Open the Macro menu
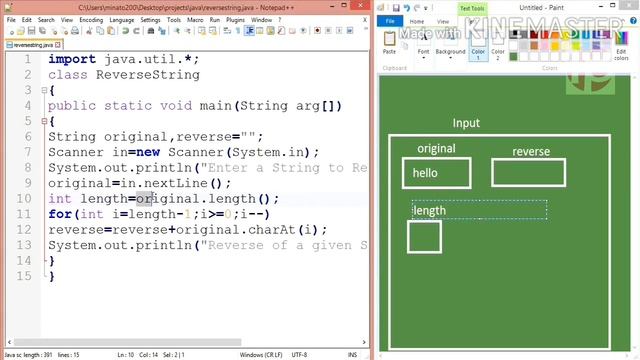 (x=195, y=20)
